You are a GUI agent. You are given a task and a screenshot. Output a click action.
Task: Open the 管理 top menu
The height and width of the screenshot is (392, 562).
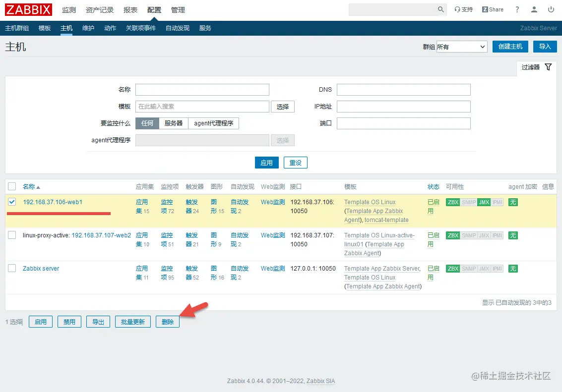[x=178, y=10]
